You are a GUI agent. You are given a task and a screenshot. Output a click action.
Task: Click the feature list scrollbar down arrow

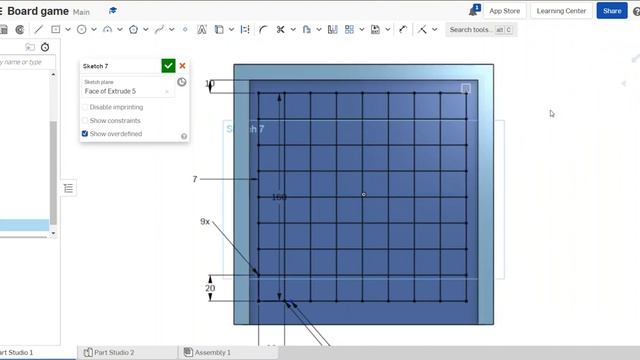(53, 233)
